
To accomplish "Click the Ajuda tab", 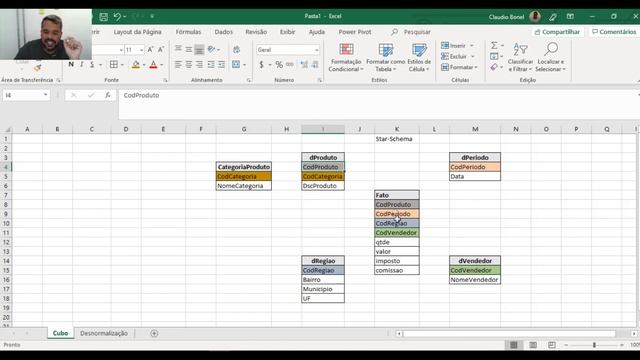I will tap(317, 32).
